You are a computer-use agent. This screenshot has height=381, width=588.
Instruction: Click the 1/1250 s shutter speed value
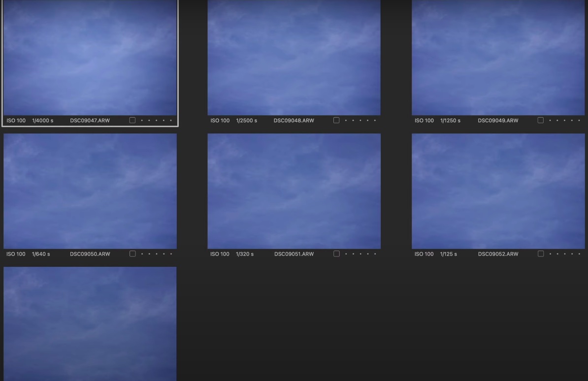click(451, 121)
